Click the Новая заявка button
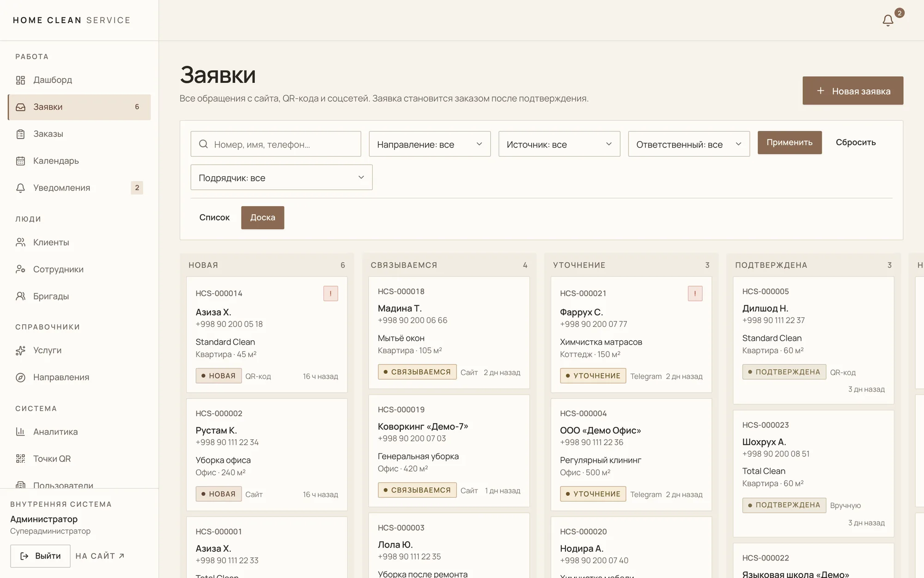The width and height of the screenshot is (924, 578). click(853, 91)
